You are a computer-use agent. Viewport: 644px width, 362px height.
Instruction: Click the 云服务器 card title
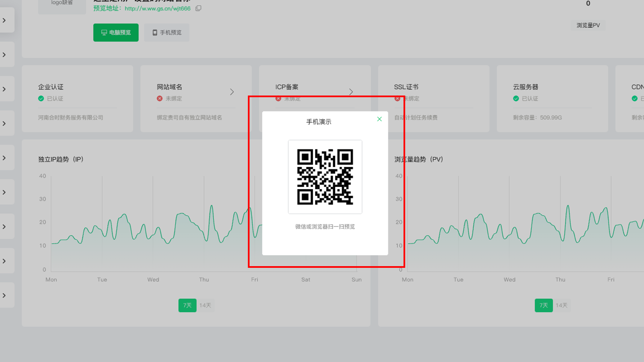tap(526, 87)
